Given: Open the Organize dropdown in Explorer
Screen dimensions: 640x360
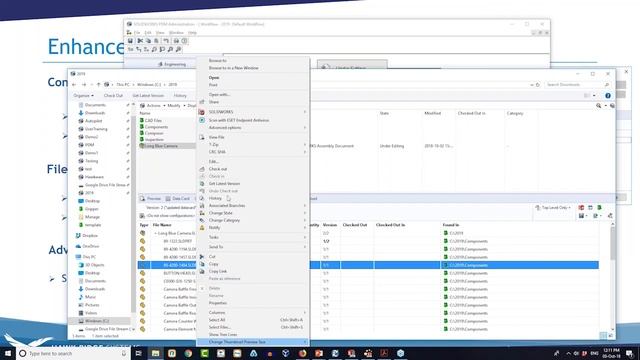Looking at the screenshot, I should pyautogui.click(x=83, y=96).
